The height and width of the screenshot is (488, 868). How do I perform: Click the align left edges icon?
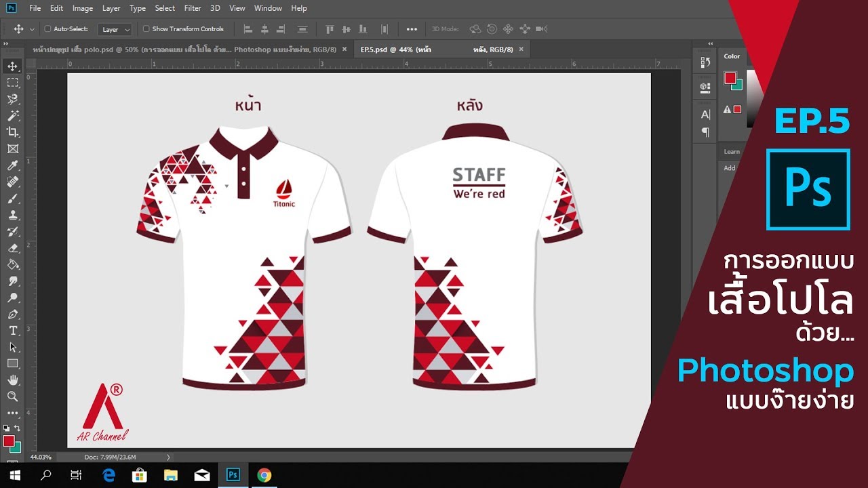[248, 29]
